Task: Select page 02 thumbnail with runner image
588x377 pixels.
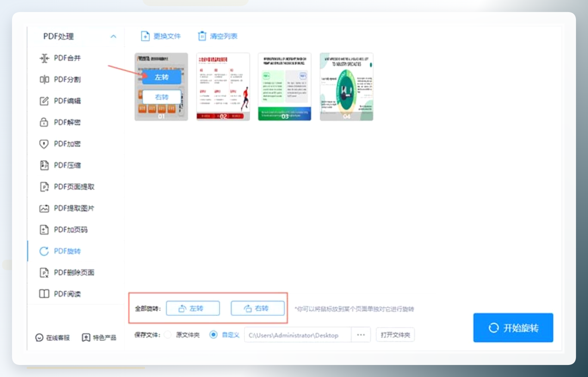Action: [x=223, y=87]
